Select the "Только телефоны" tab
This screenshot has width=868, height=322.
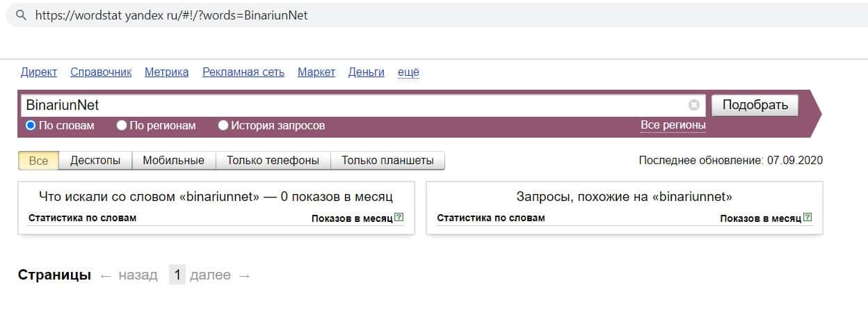pos(273,161)
